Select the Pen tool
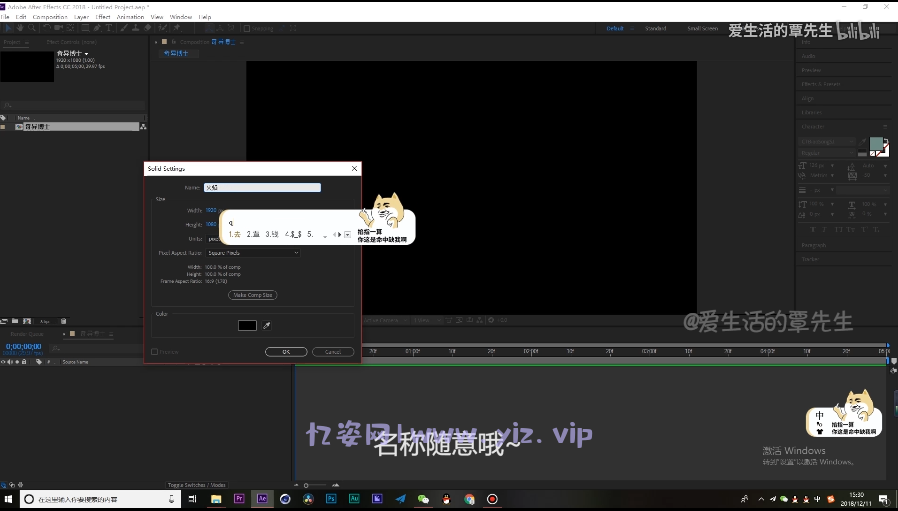 [x=97, y=27]
